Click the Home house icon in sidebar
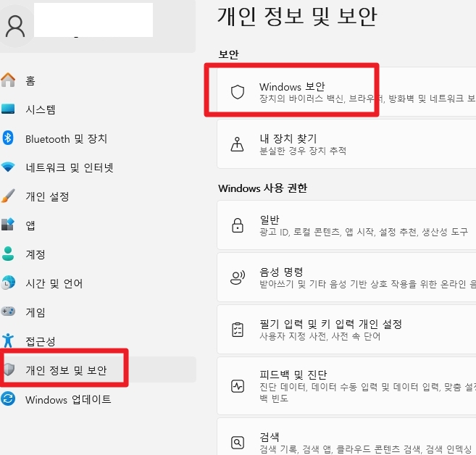 tap(9, 80)
